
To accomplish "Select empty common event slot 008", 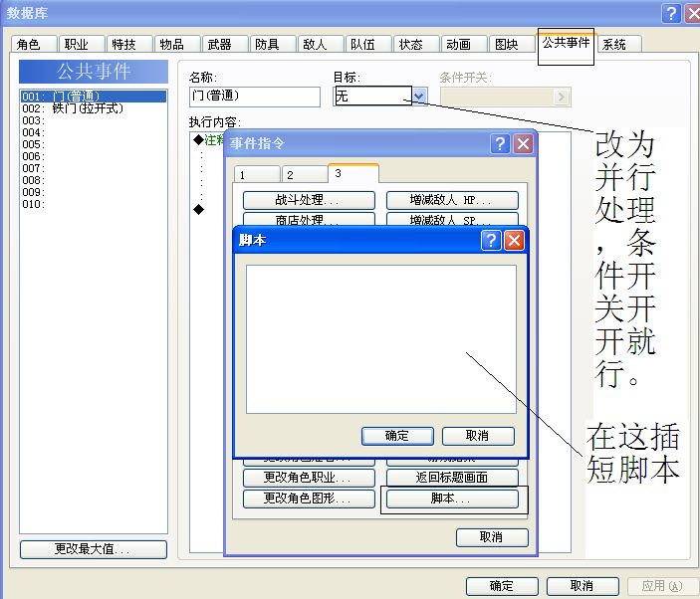I will click(x=94, y=180).
